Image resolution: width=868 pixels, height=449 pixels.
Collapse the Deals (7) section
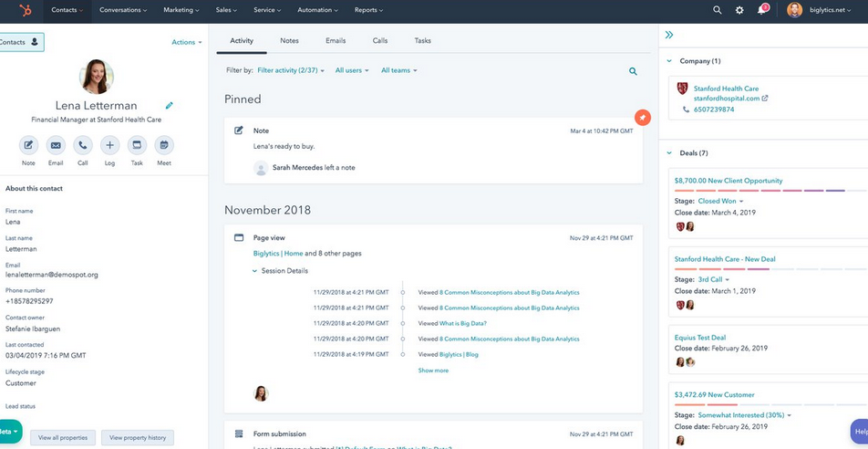coord(669,153)
